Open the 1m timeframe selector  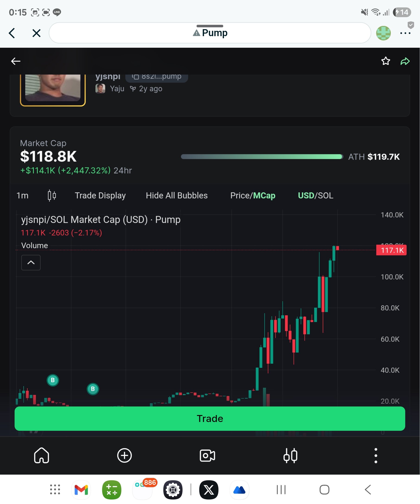tap(22, 195)
